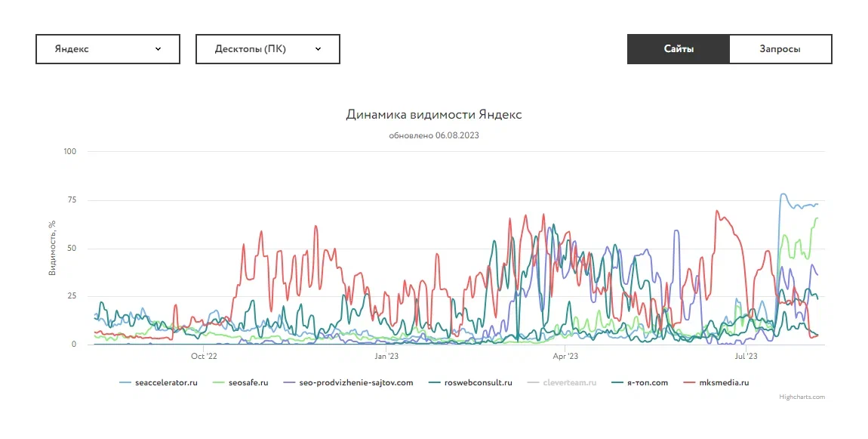Toggle the seosafe.ru series in legend
868x439 pixels.
coord(241,382)
